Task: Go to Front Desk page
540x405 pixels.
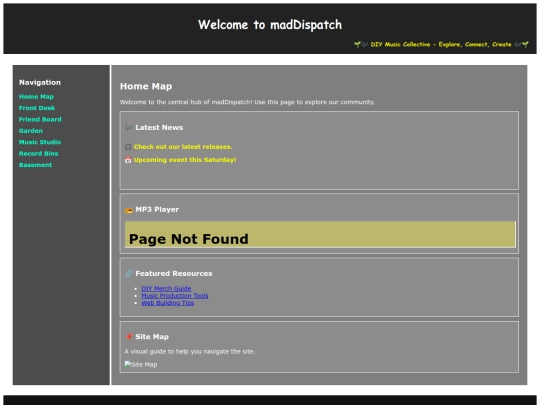Action: pyautogui.click(x=37, y=108)
